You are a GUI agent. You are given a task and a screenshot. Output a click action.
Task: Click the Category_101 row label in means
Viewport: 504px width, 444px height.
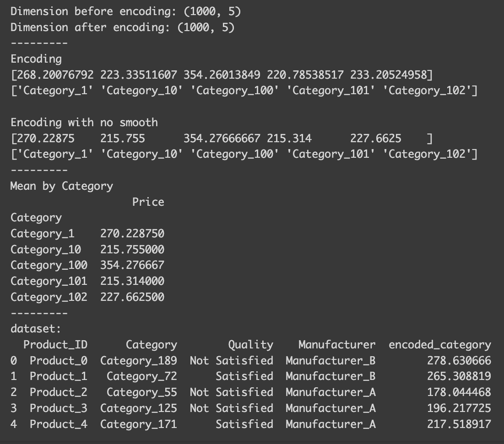pyautogui.click(x=49, y=281)
